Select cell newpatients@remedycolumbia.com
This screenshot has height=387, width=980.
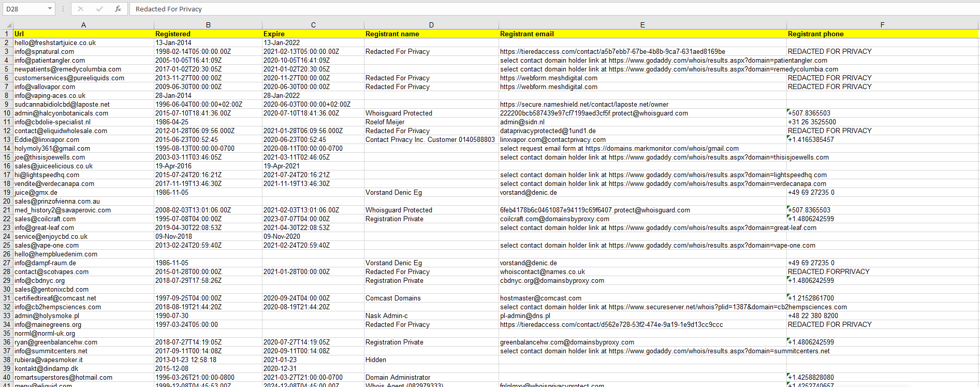83,69
